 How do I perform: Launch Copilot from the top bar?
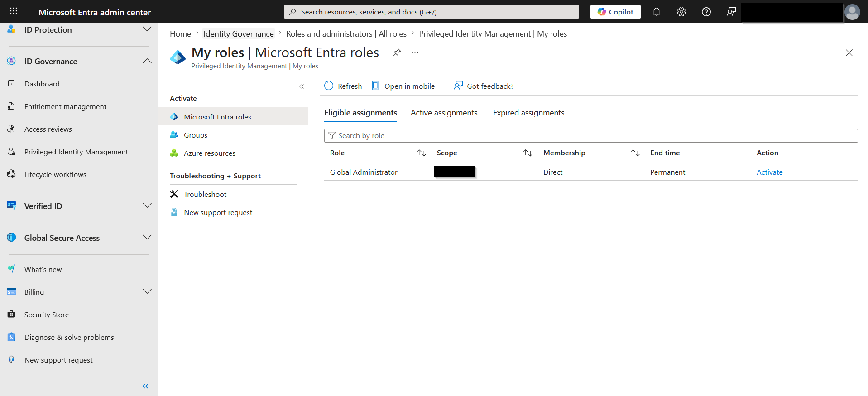615,12
